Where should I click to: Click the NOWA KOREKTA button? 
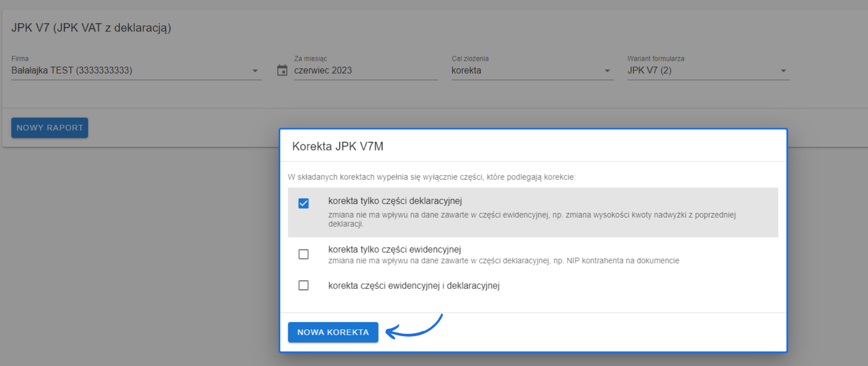click(x=333, y=332)
